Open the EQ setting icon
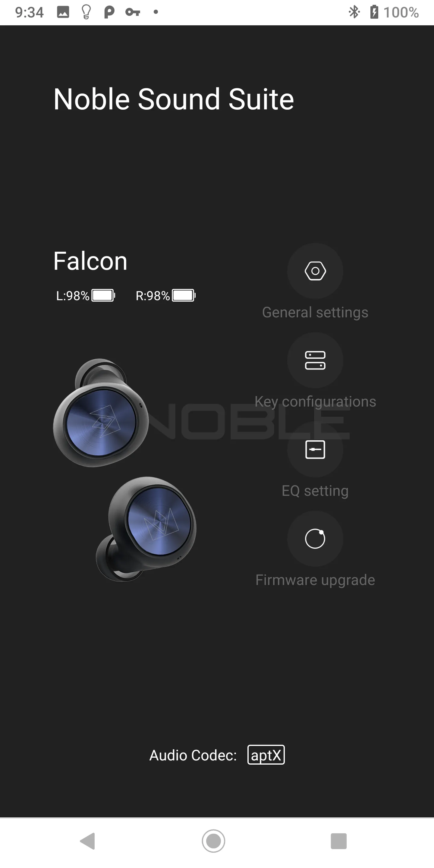The width and height of the screenshot is (434, 868). click(x=315, y=449)
